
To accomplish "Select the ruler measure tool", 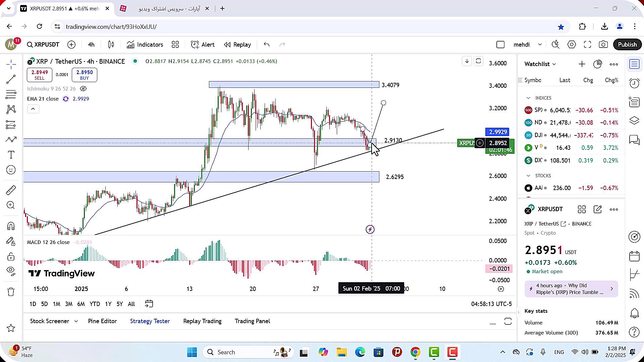I will click(x=11, y=190).
